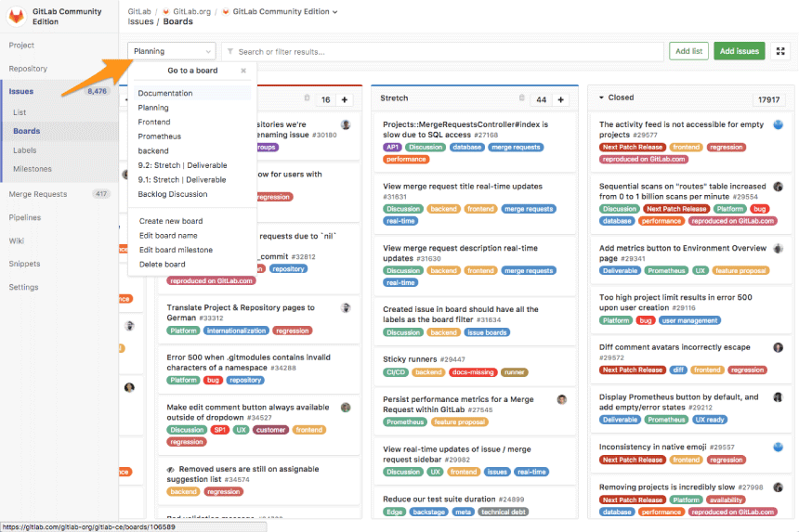Click the technical debt label

[503, 513]
